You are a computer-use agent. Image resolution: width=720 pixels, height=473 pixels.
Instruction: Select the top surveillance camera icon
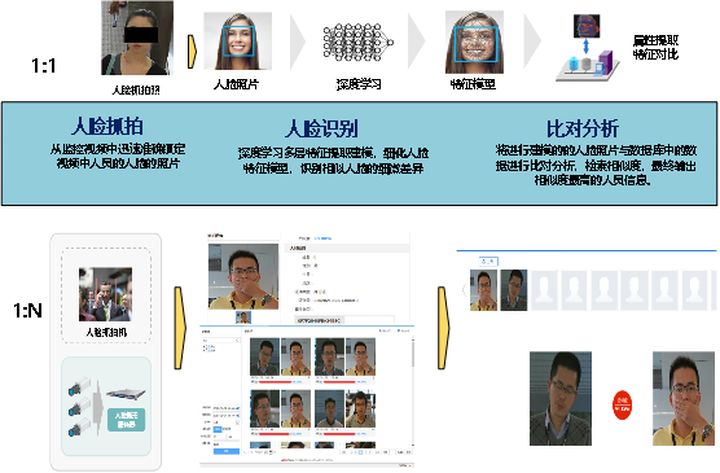click(x=80, y=387)
